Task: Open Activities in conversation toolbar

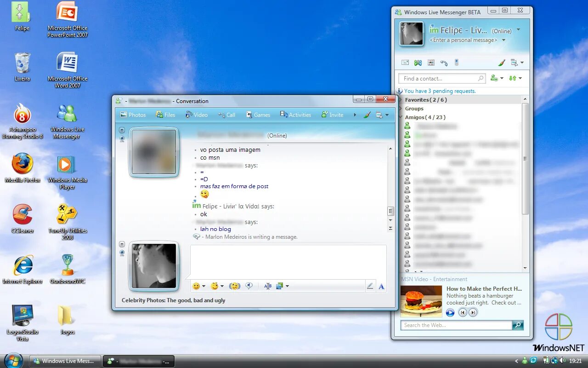Action: 296,115
